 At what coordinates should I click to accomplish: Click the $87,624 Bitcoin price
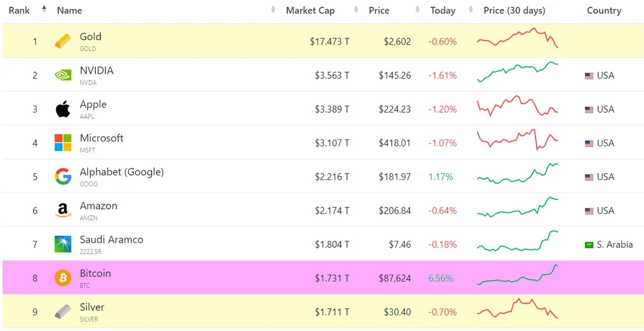(394, 278)
